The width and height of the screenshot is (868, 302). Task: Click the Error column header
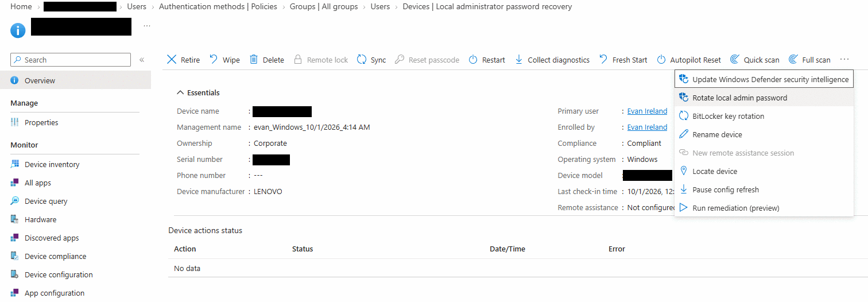click(x=617, y=249)
